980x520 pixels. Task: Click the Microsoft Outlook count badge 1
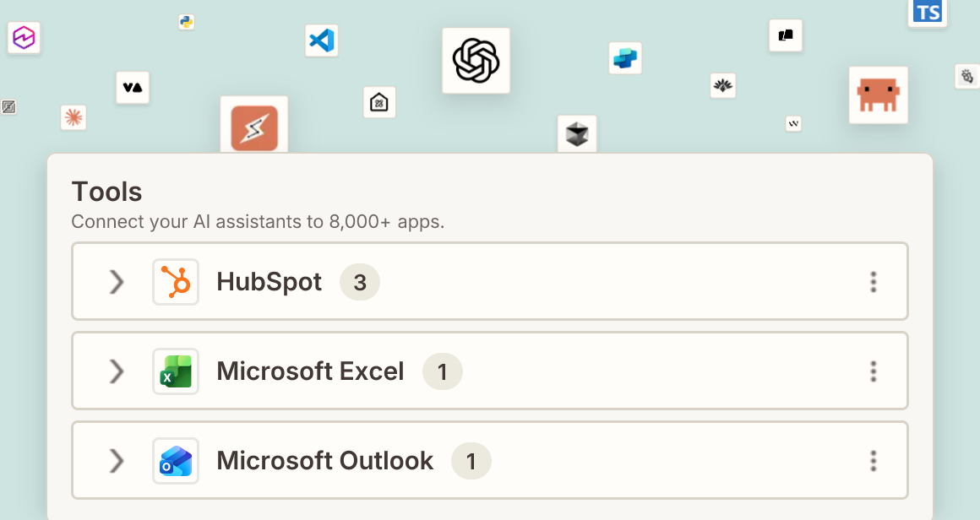tap(471, 461)
